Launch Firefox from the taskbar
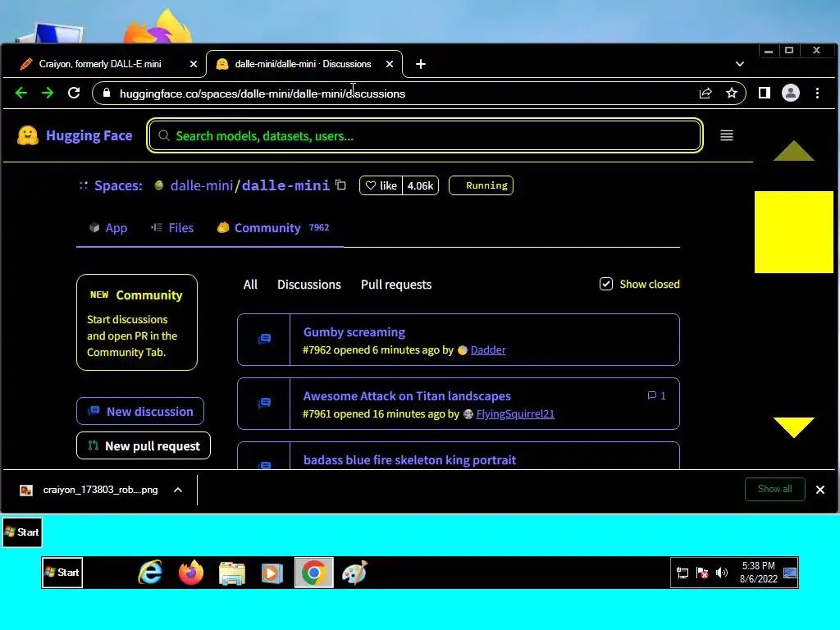The image size is (840, 630). pyautogui.click(x=191, y=573)
